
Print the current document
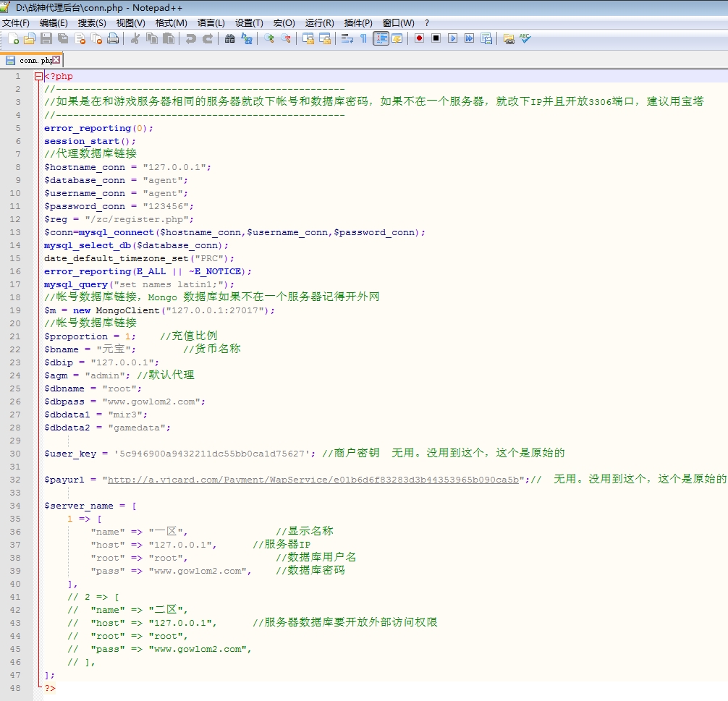pos(113,38)
